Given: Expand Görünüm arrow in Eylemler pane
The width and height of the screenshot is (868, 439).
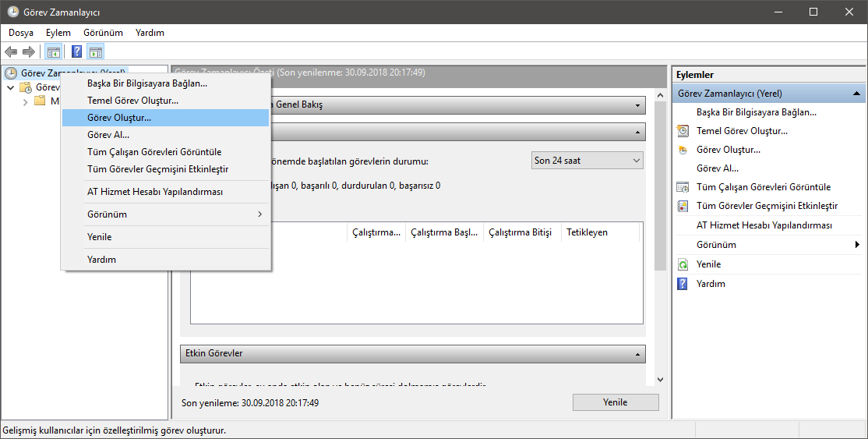Looking at the screenshot, I should 857,244.
